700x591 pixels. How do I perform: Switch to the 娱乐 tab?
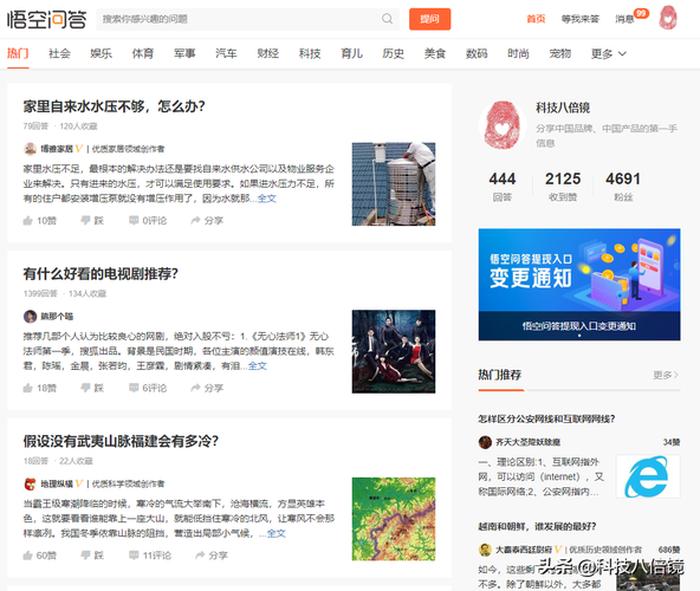(x=101, y=54)
